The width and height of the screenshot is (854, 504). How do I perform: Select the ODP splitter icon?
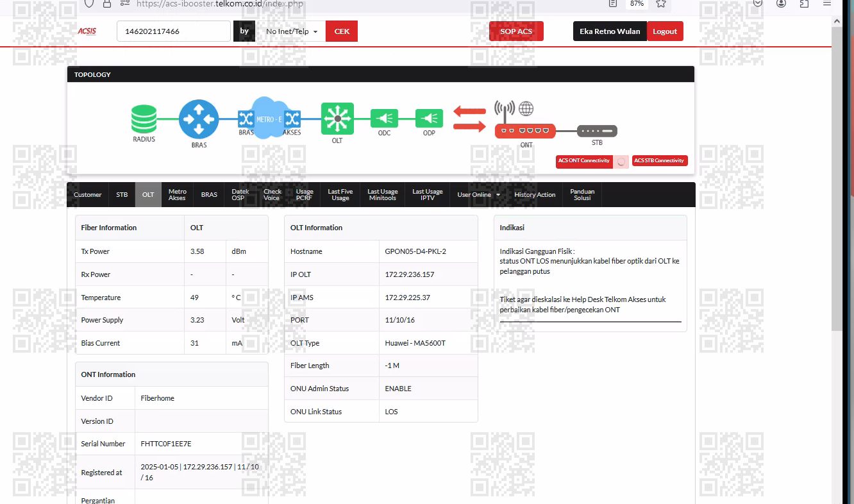click(429, 119)
